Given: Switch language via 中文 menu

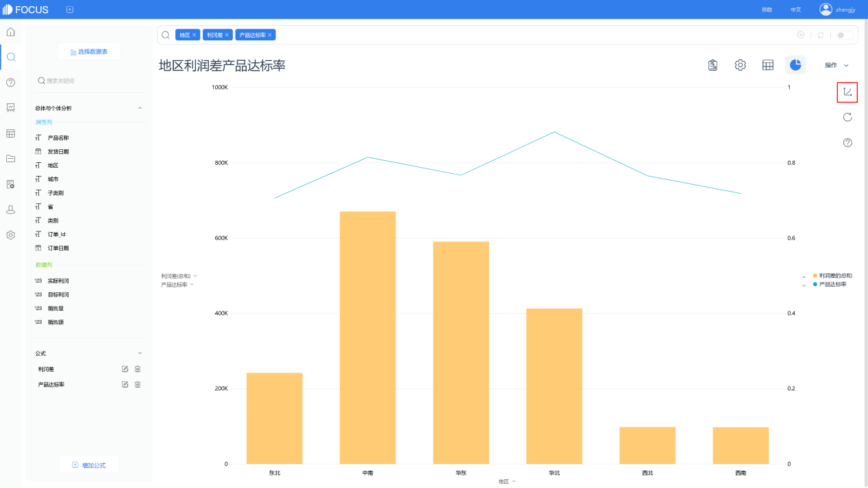Looking at the screenshot, I should coord(795,10).
